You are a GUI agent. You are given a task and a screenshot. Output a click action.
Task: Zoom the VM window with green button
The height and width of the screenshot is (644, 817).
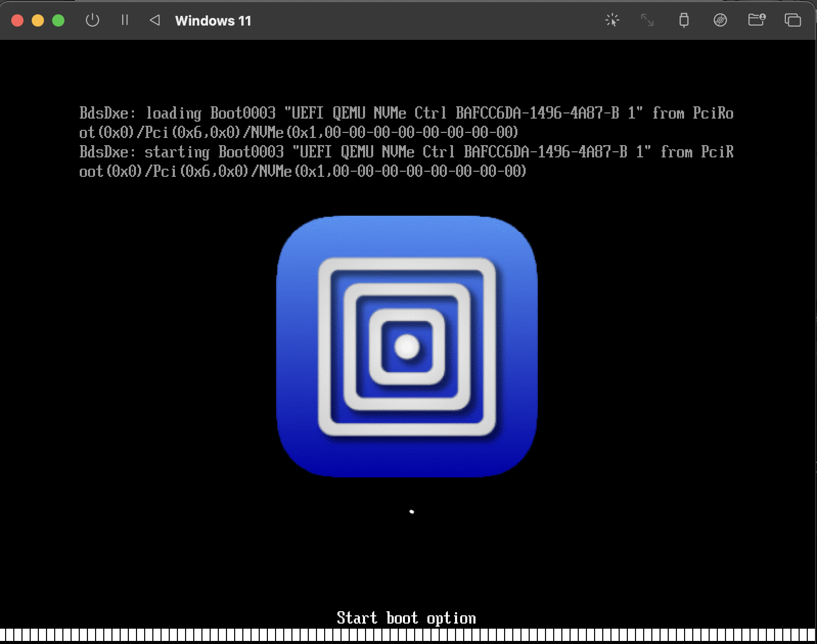click(58, 20)
